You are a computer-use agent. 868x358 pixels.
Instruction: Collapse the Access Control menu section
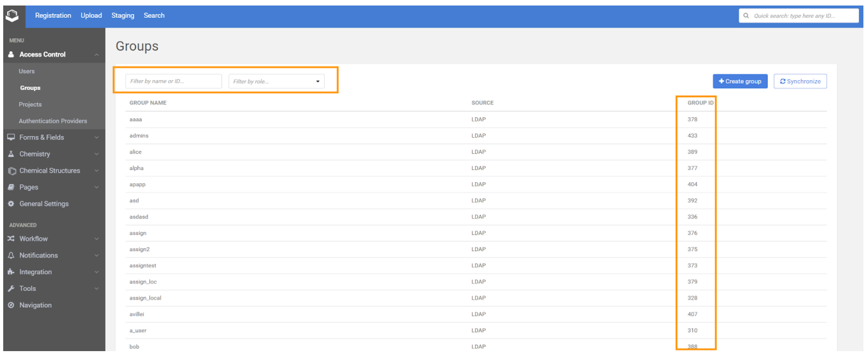[96, 55]
